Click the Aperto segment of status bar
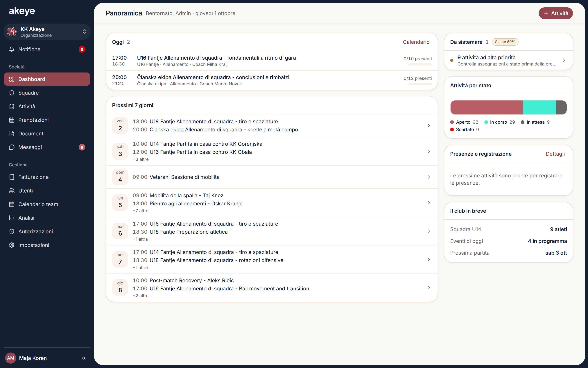The image size is (588, 368). (x=486, y=107)
